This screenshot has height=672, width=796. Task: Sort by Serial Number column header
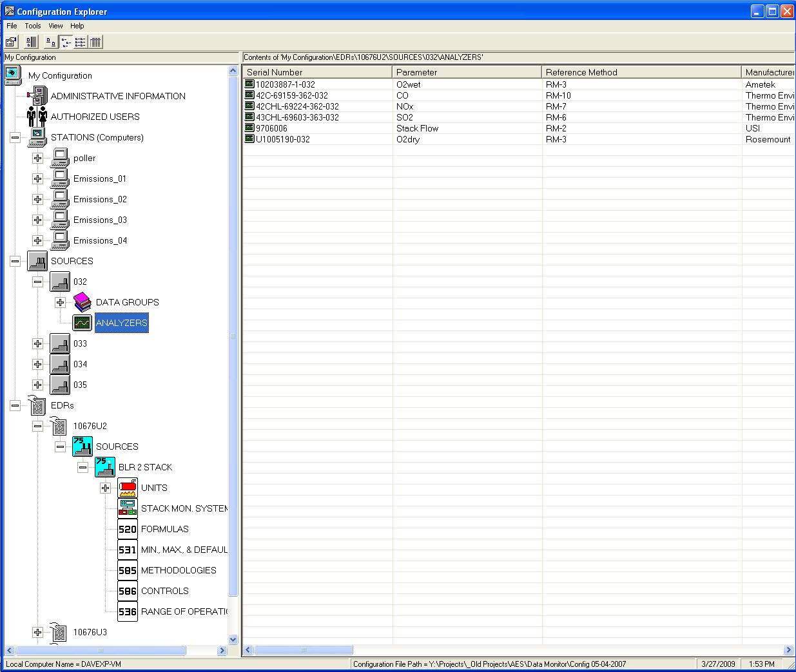318,72
